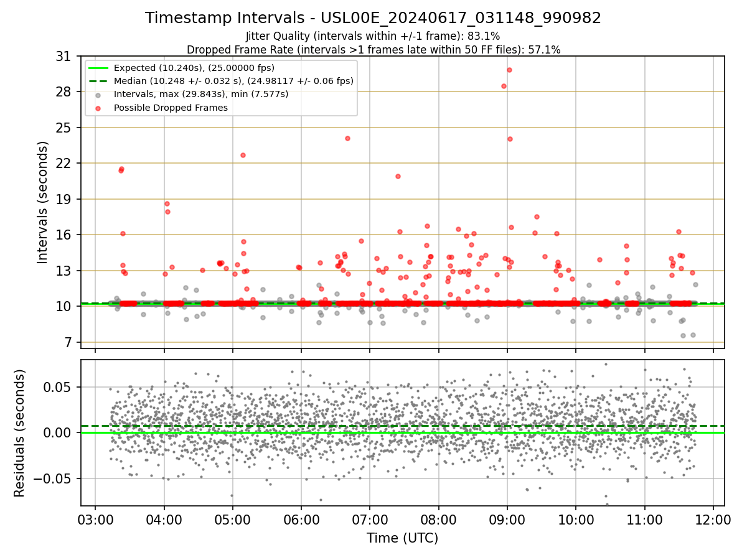The image size is (747, 560).
Task: Click the 'Intervals (seconds)' y-axis label
Action: pyautogui.click(x=42, y=202)
